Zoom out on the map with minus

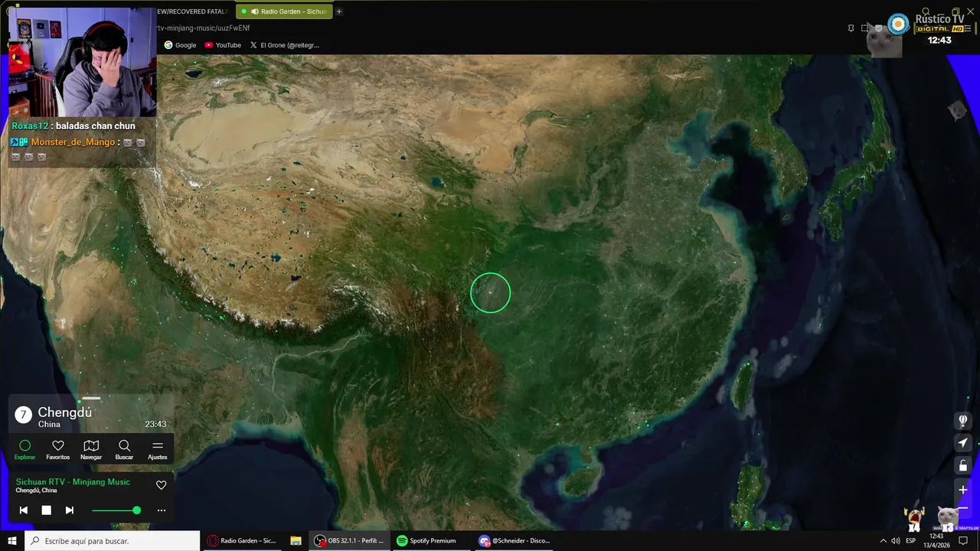pyautogui.click(x=963, y=508)
